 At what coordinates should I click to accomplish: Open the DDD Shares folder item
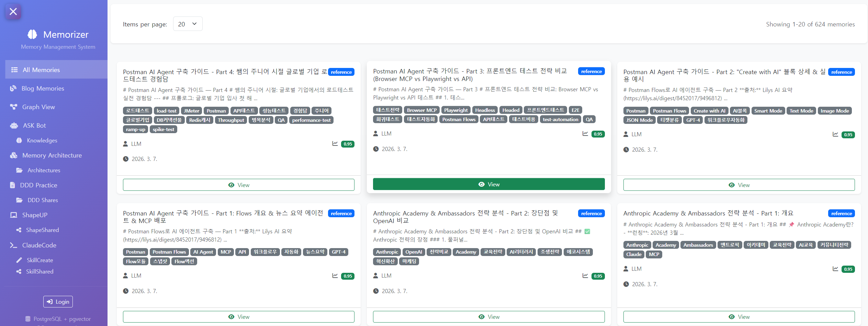(43, 200)
